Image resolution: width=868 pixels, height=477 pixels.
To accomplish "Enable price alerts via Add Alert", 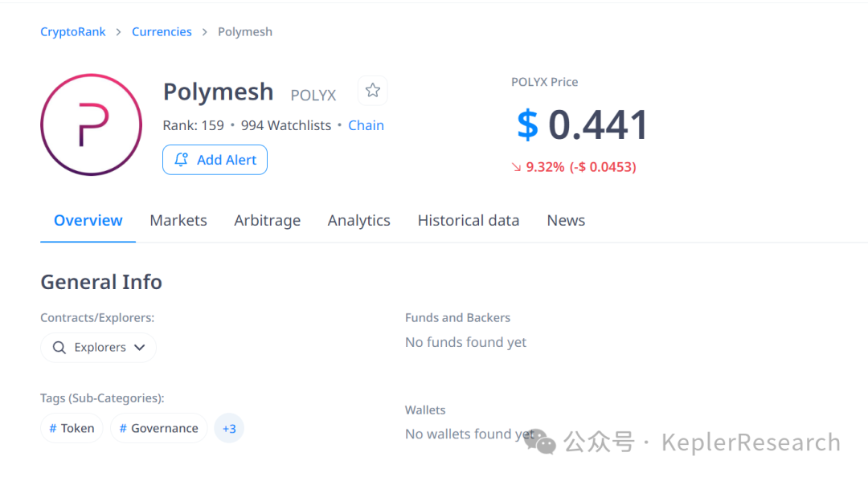I will pyautogui.click(x=215, y=159).
